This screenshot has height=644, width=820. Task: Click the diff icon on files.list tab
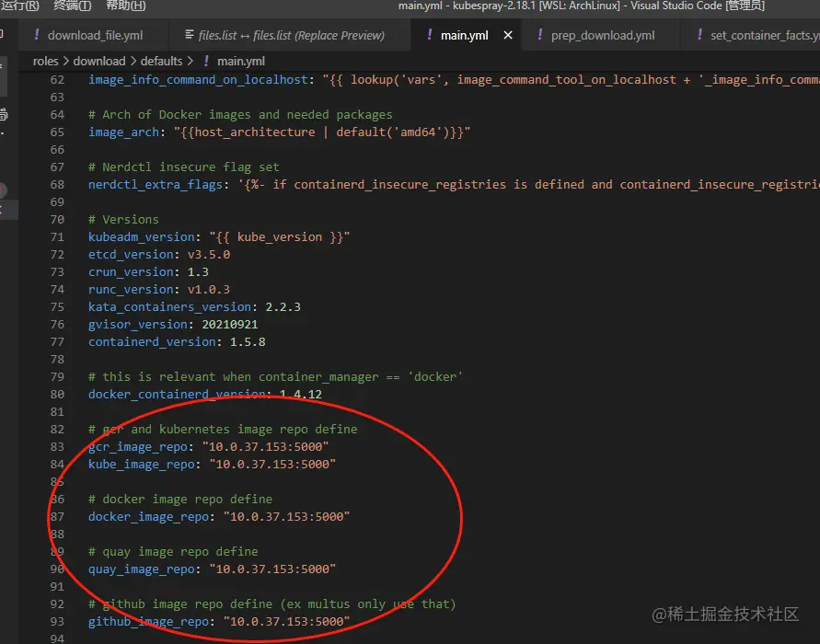pos(190,35)
